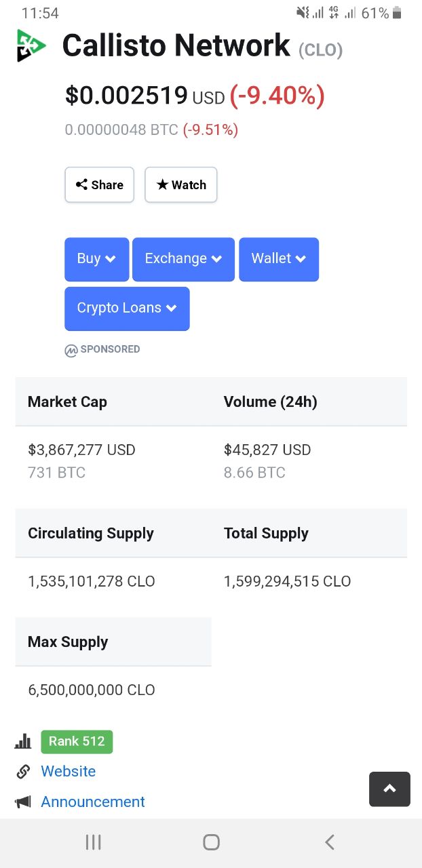Viewport: 422px width, 868px height.
Task: Select the Market Cap column header
Action: click(x=67, y=401)
